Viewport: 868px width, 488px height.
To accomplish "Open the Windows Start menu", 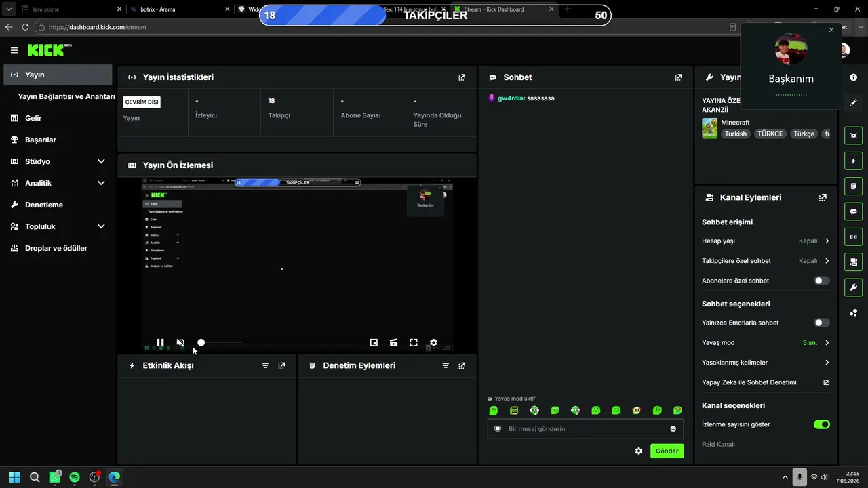I will coord(14,477).
